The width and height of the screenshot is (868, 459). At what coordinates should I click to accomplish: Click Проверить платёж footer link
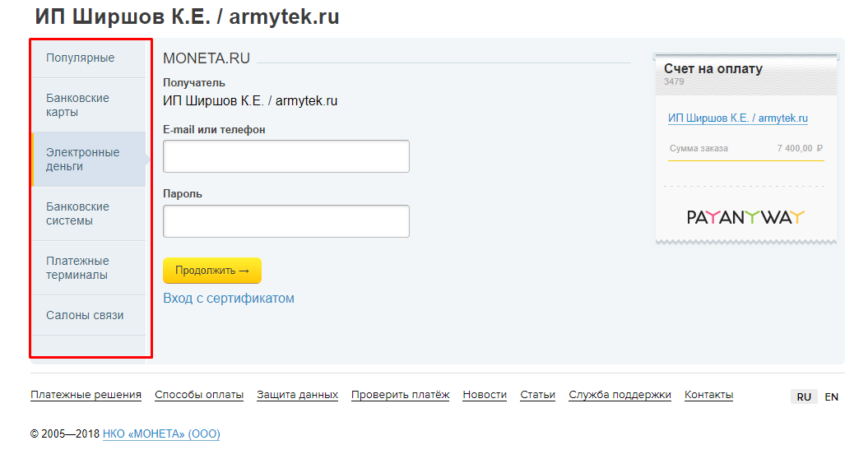400,395
